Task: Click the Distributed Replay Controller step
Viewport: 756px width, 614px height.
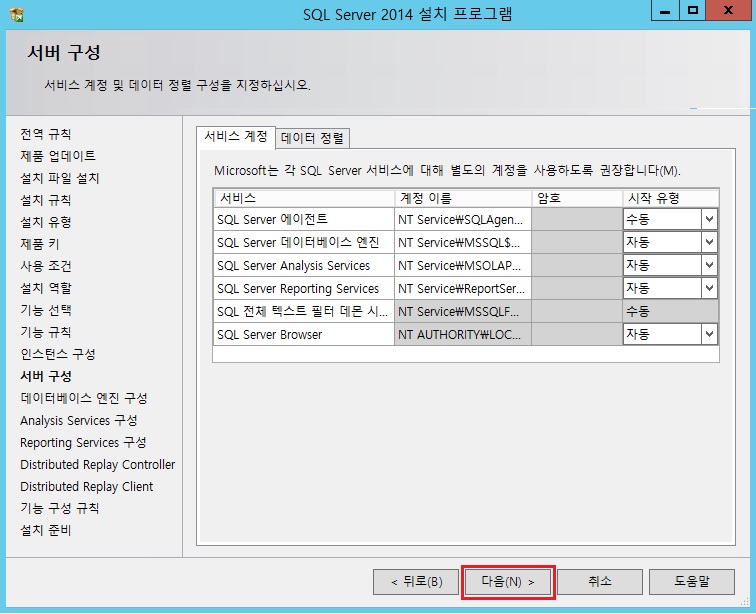Action: point(97,464)
